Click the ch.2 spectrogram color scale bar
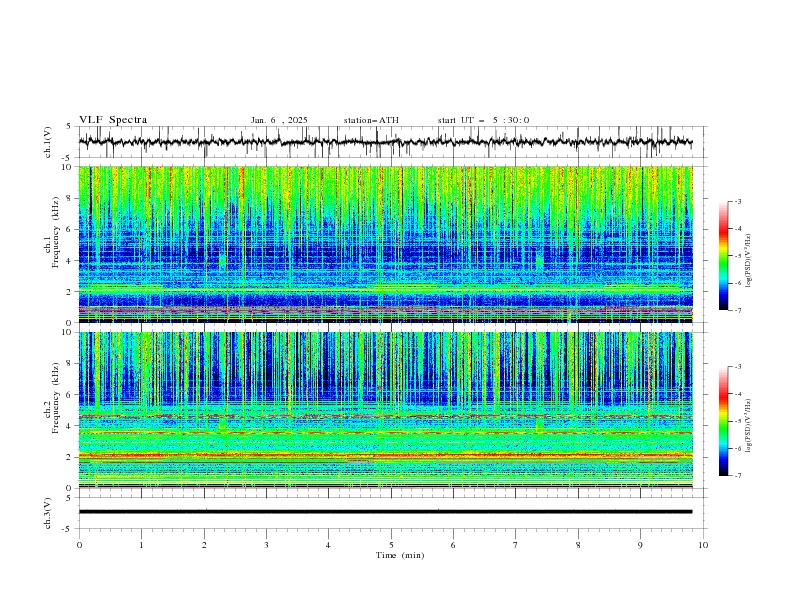This screenshot has width=792, height=612. [x=723, y=421]
